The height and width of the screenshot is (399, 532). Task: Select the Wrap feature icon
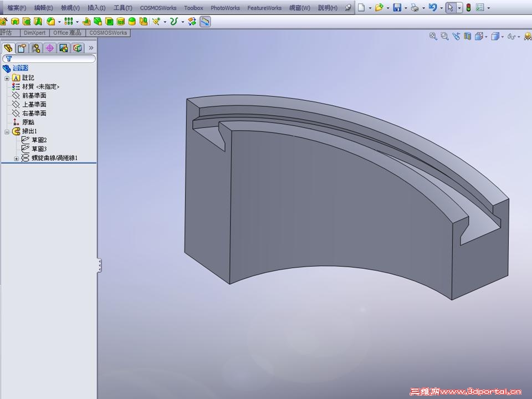tap(120, 22)
